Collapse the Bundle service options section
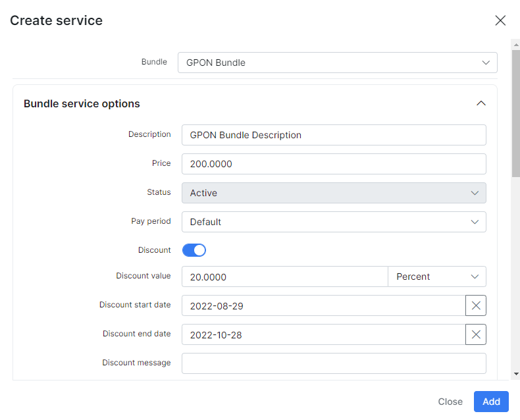The width and height of the screenshot is (520, 420). point(481,103)
